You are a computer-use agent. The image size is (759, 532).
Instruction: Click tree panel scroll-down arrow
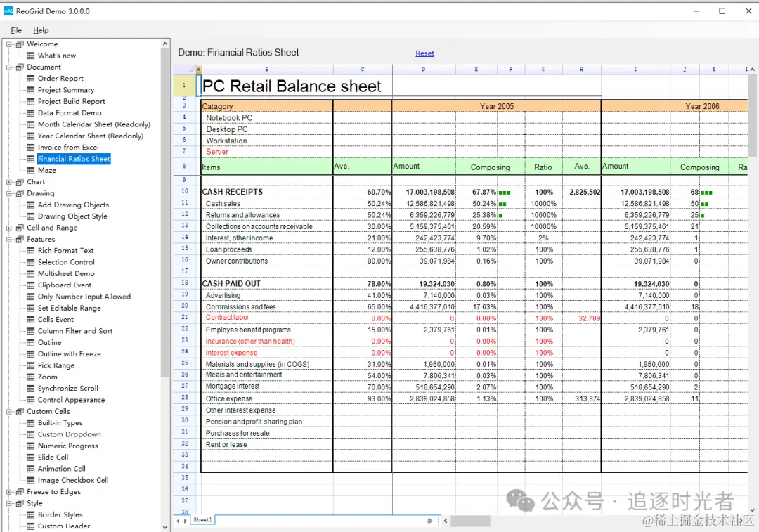coord(165,526)
